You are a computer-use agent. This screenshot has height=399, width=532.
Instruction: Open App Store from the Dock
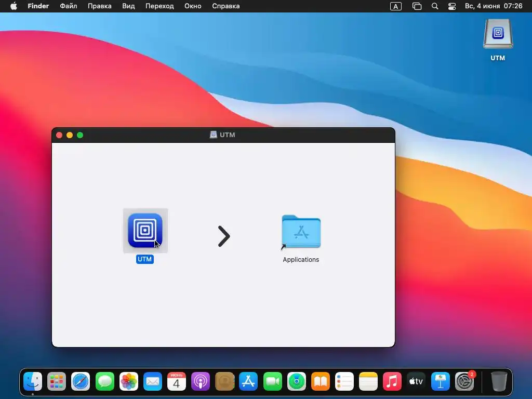coord(248,381)
